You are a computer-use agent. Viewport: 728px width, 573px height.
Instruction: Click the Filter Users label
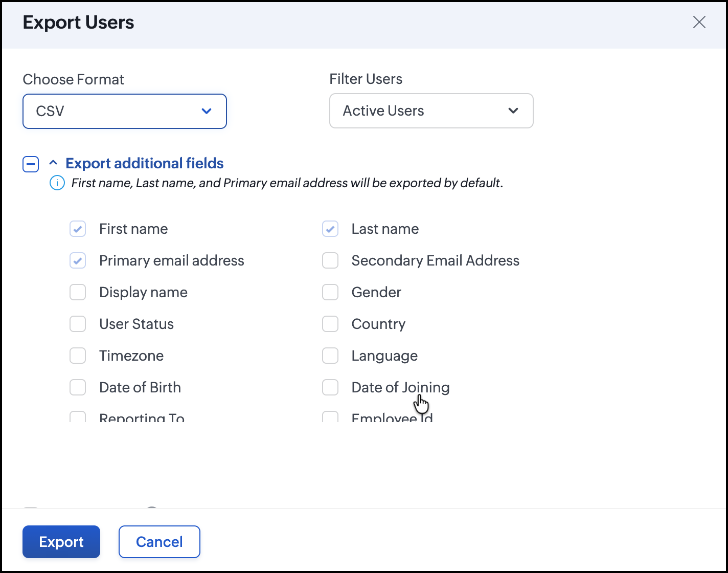click(x=366, y=79)
